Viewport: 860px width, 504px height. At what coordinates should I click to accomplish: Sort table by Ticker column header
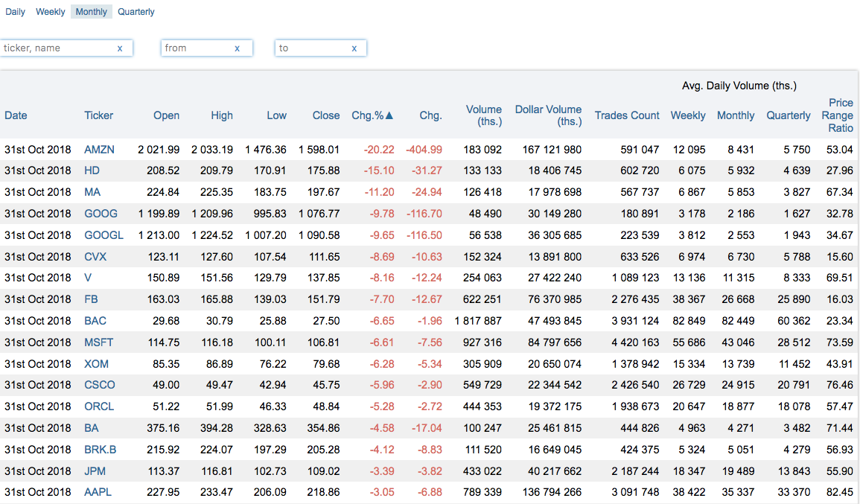[99, 115]
